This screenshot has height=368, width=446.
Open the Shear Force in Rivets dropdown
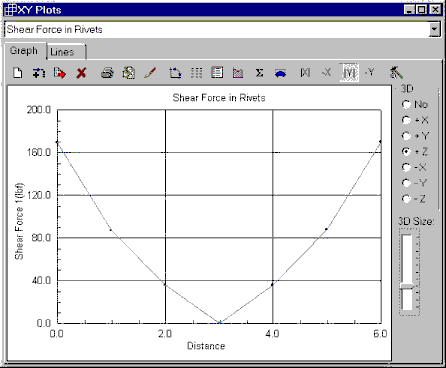(x=434, y=29)
